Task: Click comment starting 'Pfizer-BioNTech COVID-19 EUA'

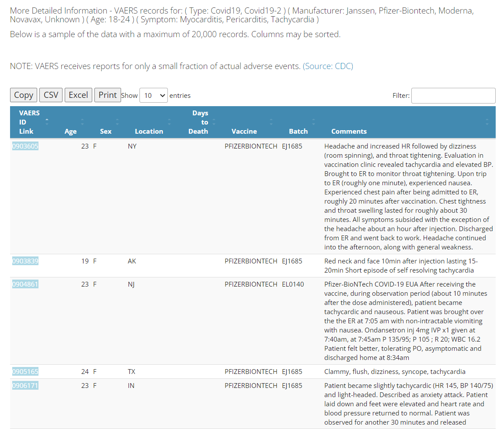Action: tap(406, 321)
